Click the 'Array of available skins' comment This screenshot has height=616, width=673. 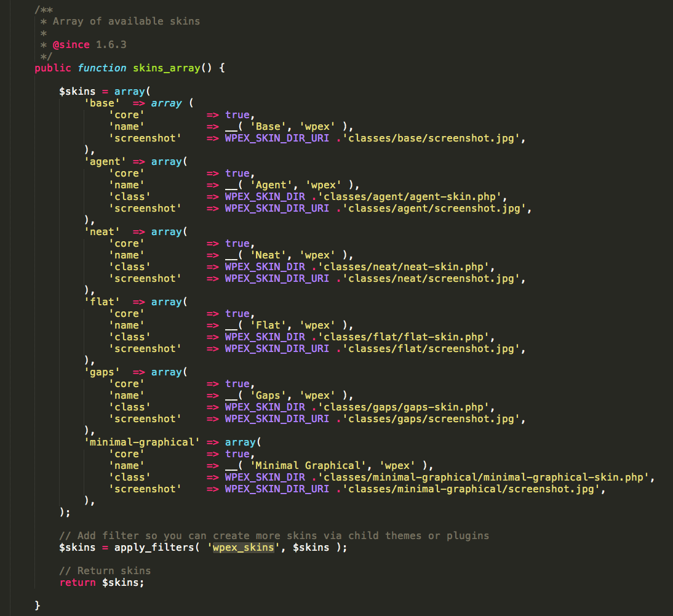click(126, 21)
